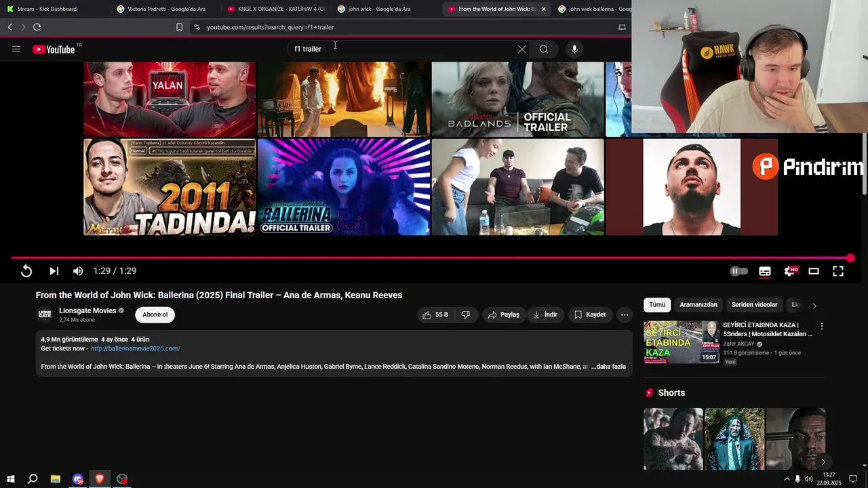This screenshot has width=868, height=488.
Task: Open the John Wick Short with bloodied face
Action: pyautogui.click(x=734, y=439)
